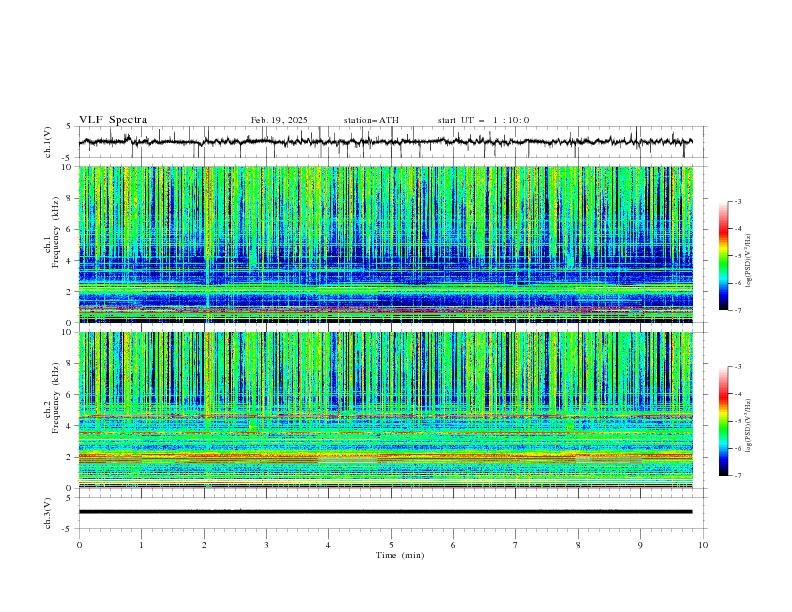Click the "10" kHz tick of ch.1 spectrogram
The height and width of the screenshot is (612, 792).
[x=69, y=167]
